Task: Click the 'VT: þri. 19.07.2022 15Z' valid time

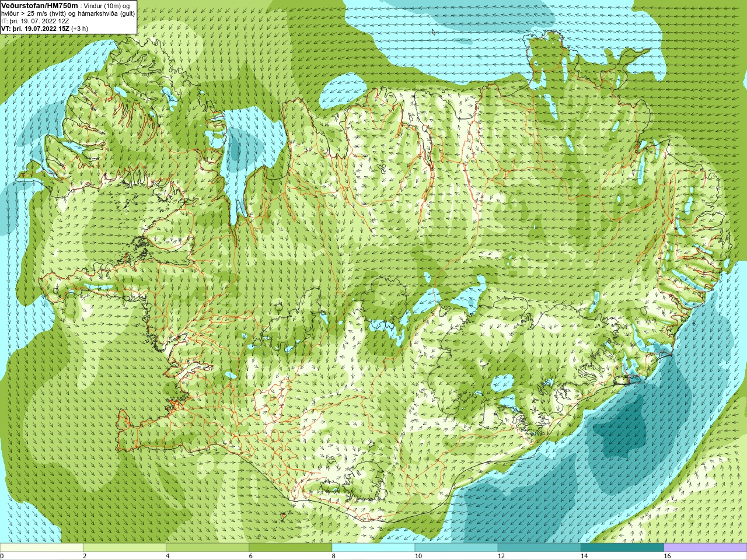Action: (x=35, y=29)
